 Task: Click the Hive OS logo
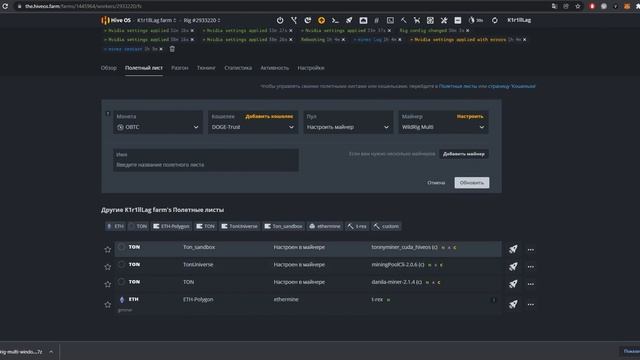[116, 20]
